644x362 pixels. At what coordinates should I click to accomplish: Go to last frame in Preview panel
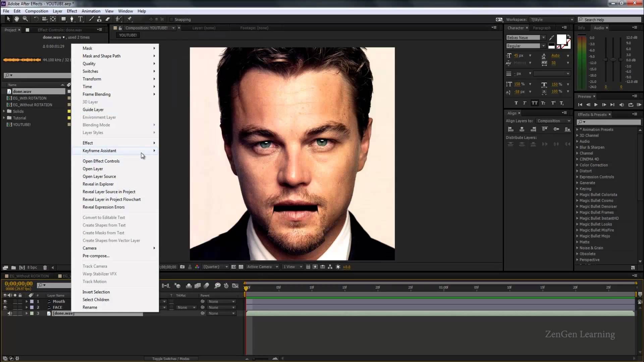click(612, 105)
